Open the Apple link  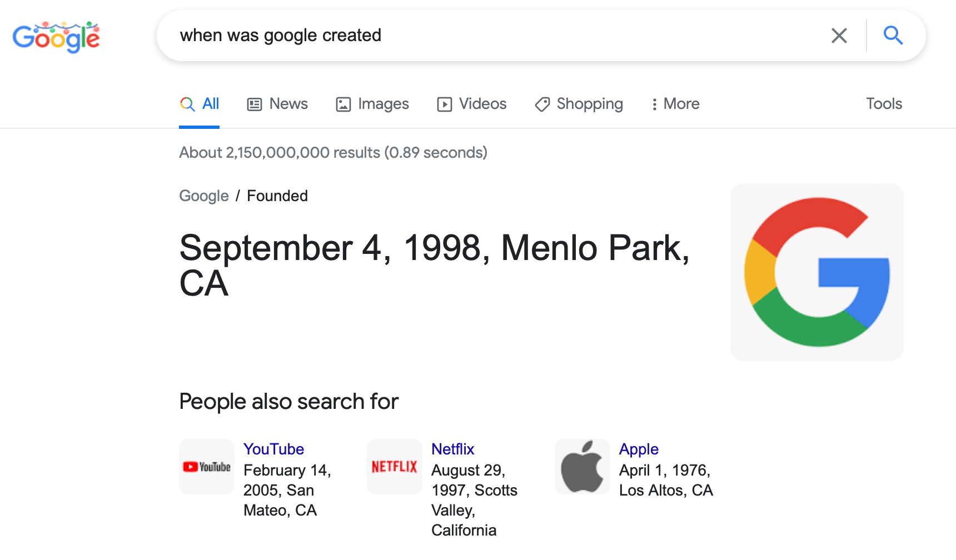point(639,449)
